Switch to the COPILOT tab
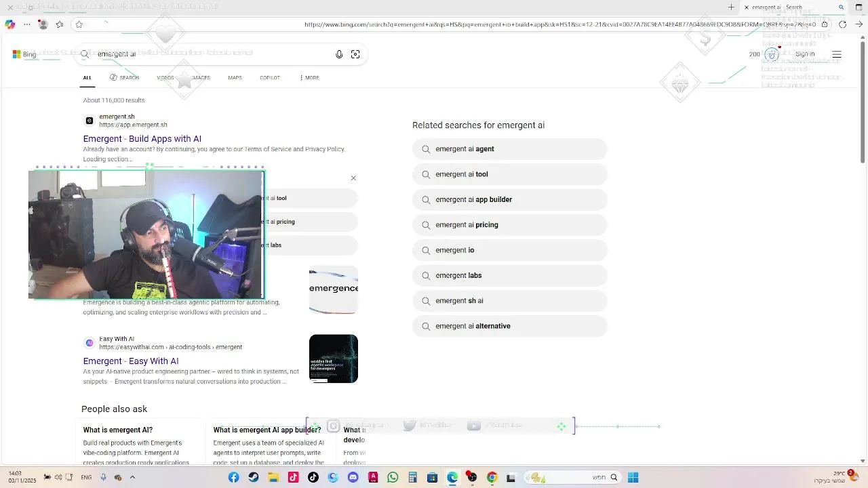This screenshot has height=488, width=868. [x=270, y=78]
